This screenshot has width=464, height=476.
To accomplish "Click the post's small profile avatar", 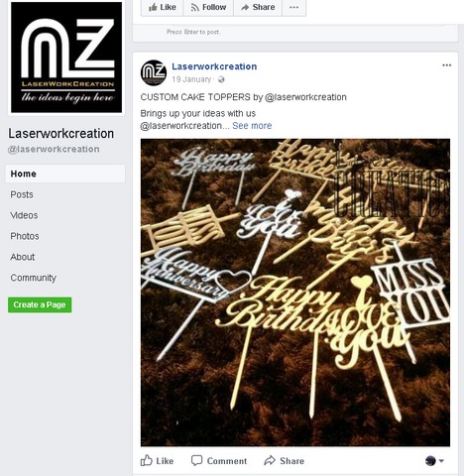I will (154, 72).
